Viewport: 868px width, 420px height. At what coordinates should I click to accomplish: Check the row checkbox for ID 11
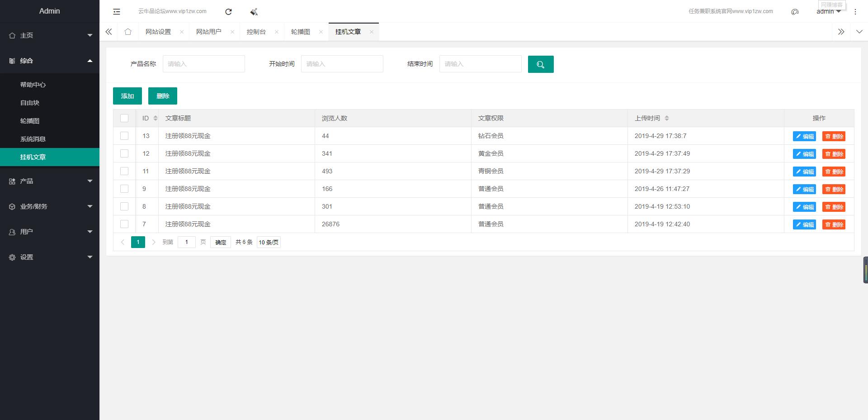124,171
